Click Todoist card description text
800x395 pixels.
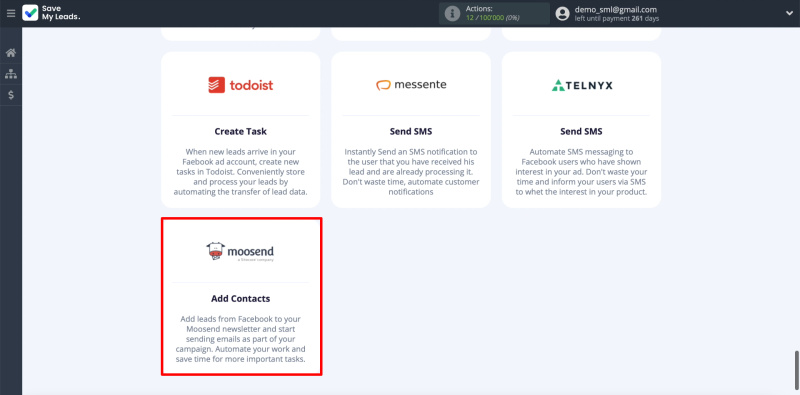point(241,172)
